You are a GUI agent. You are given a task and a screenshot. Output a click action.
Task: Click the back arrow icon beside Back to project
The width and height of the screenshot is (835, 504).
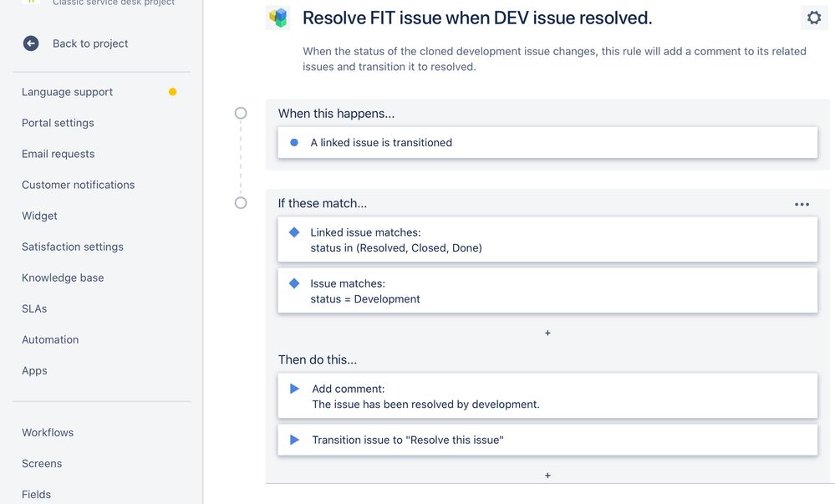pos(31,43)
